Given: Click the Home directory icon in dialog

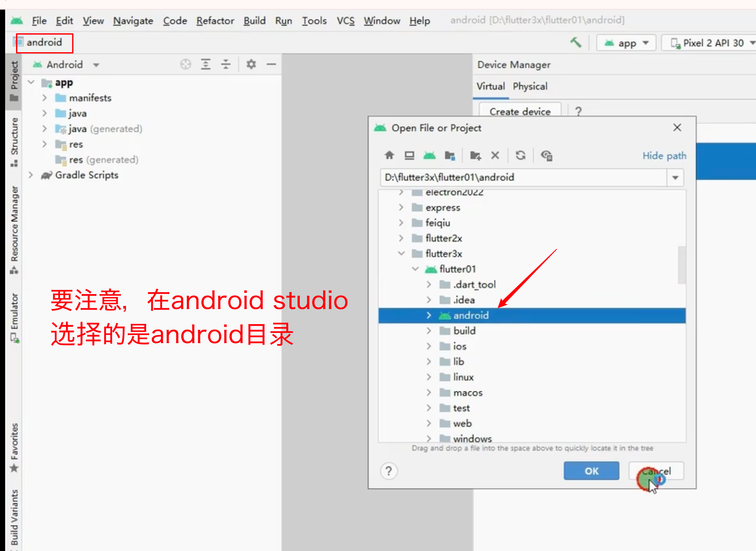Looking at the screenshot, I should (x=389, y=155).
